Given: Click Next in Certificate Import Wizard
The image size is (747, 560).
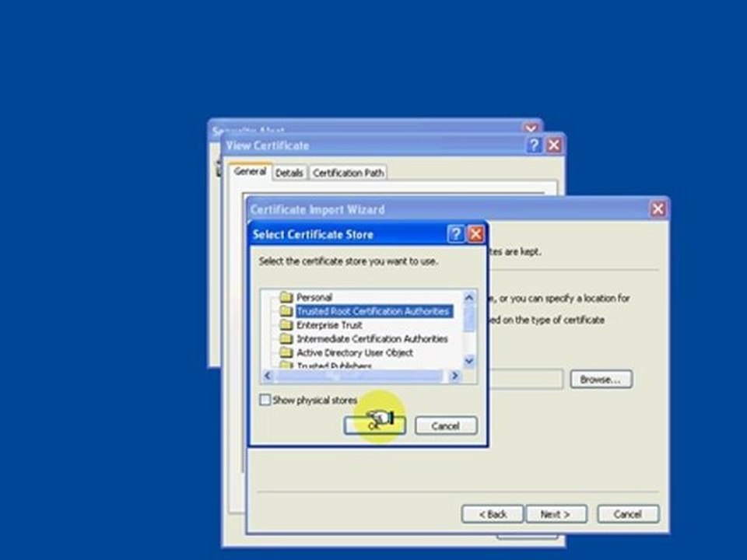Looking at the screenshot, I should 556,514.
